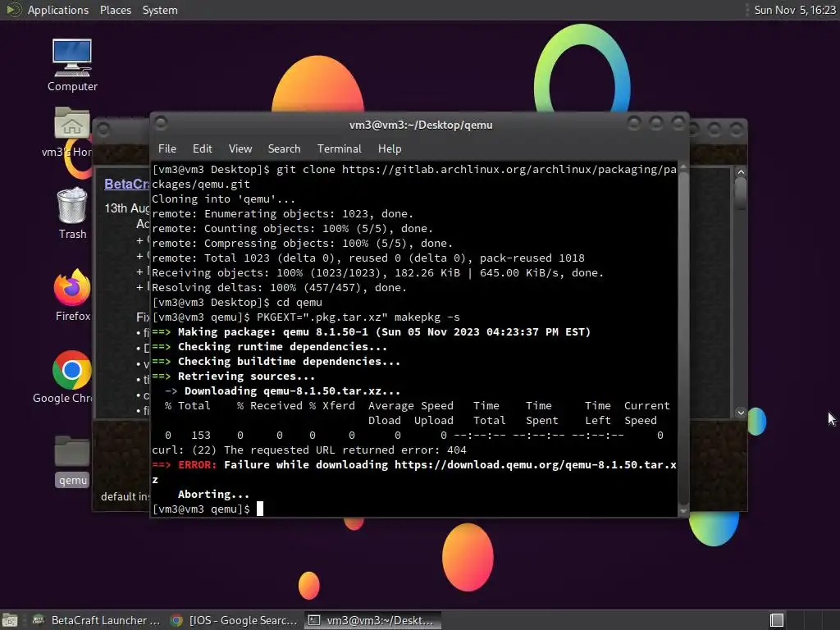Open the Applications panel menu
This screenshot has height=630, width=840.
(58, 10)
